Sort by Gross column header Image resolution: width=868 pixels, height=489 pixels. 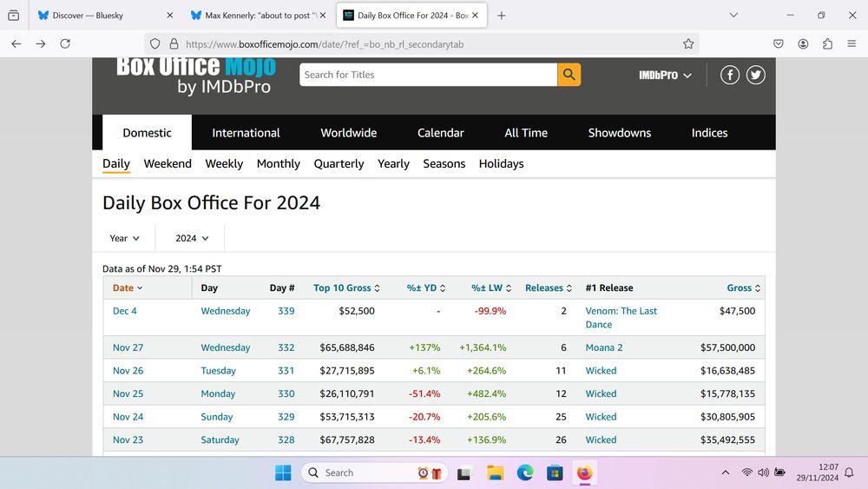[744, 288]
